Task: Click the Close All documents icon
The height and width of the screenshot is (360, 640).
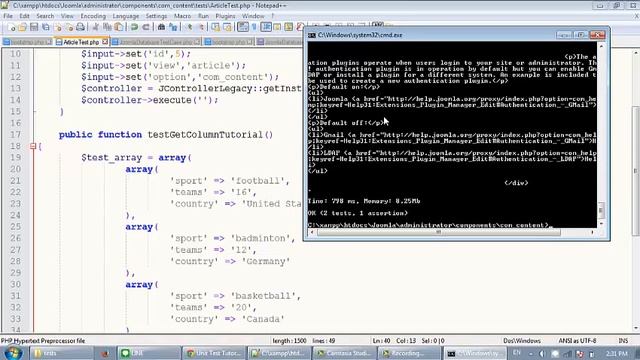Action: tap(69, 27)
